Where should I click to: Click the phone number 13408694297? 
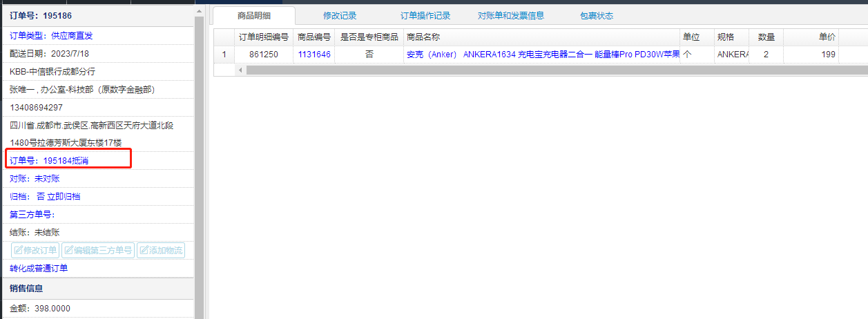[36, 106]
